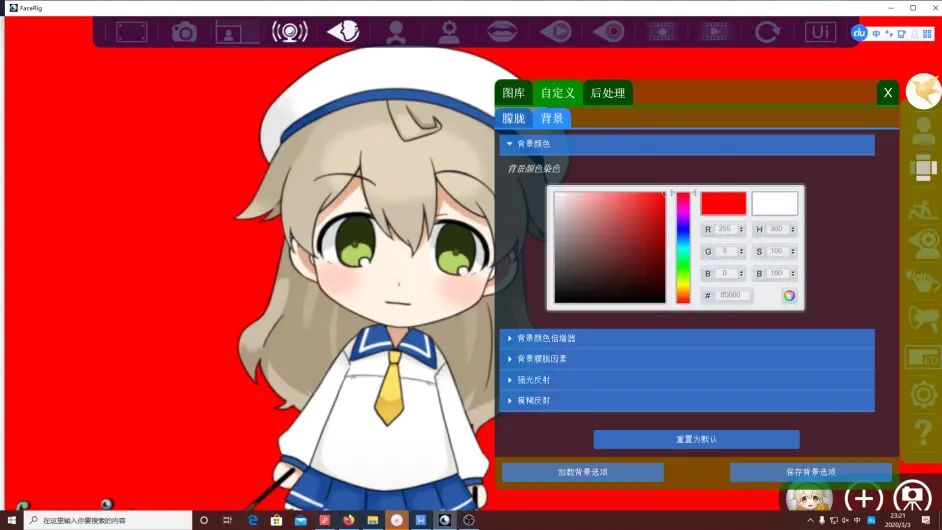942x530 pixels.
Task: Open the question mark help icon
Action: (923, 433)
